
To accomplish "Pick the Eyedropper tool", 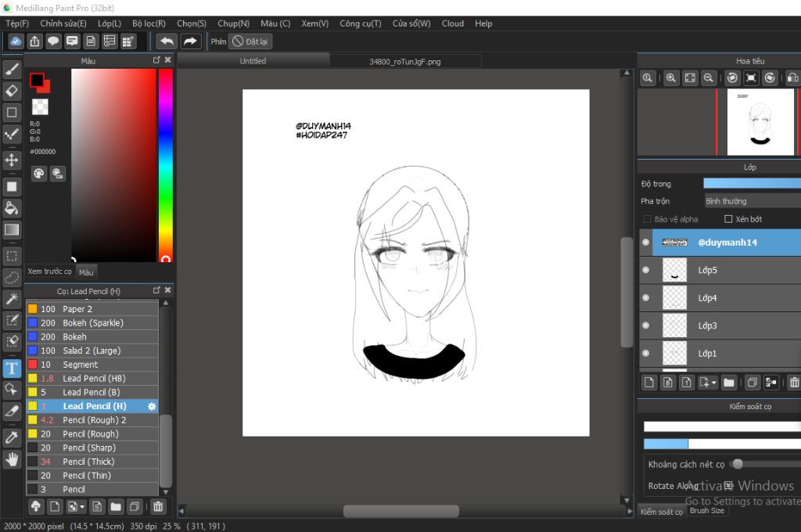I will click(12, 437).
